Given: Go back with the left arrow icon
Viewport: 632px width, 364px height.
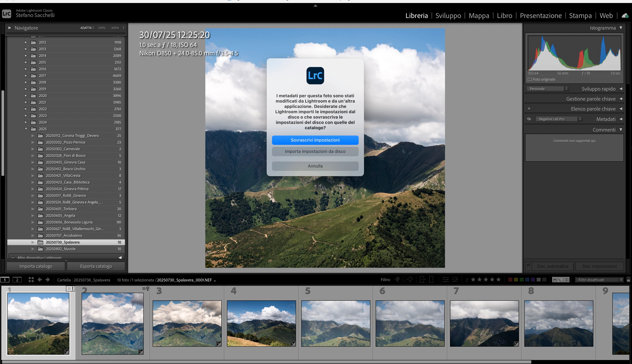Looking at the screenshot, I should coord(39,280).
